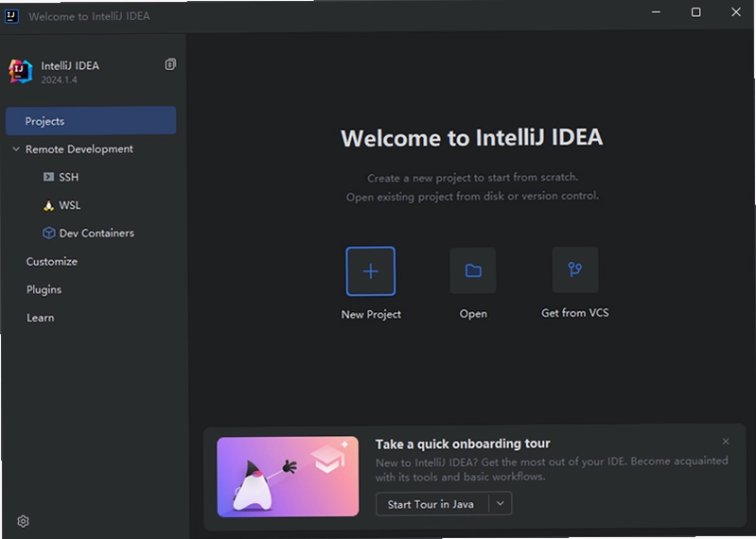Screen dimensions: 756x539
Task: Select Dev Containers entry
Action: pos(97,234)
